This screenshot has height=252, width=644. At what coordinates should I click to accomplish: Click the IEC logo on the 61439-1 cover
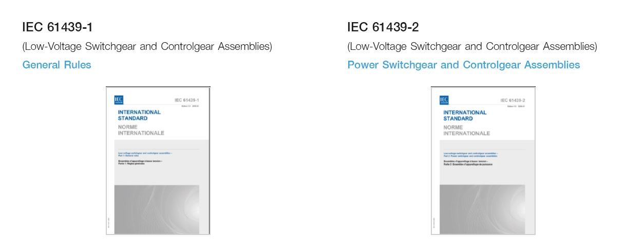point(119,100)
